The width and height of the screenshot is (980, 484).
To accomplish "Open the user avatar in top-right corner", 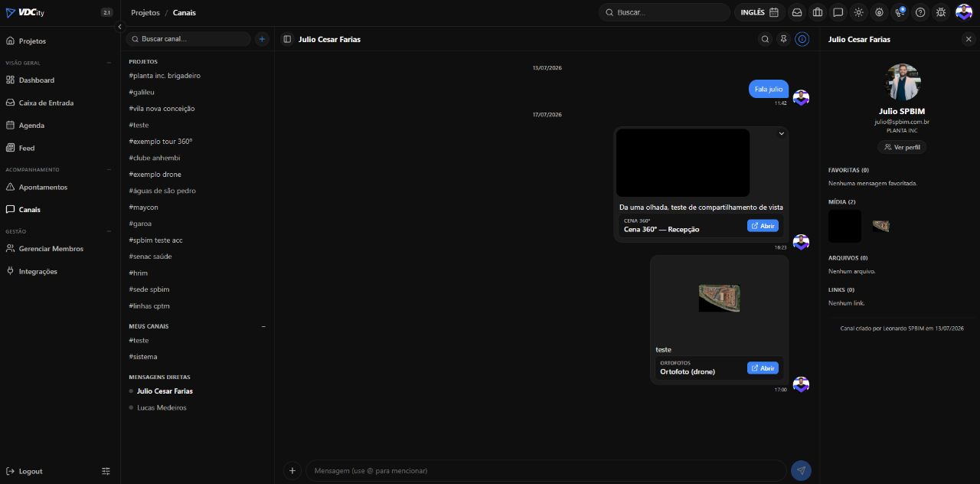I will coord(964,12).
